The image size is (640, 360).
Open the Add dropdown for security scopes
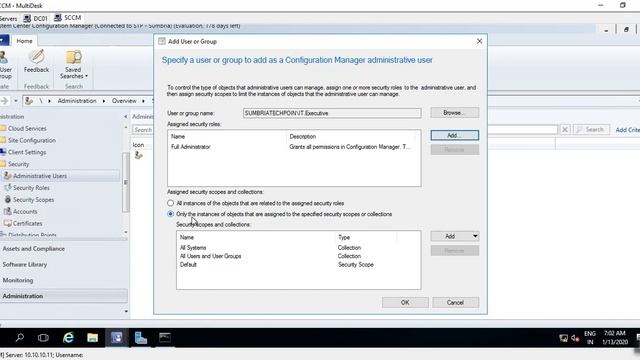click(475, 236)
